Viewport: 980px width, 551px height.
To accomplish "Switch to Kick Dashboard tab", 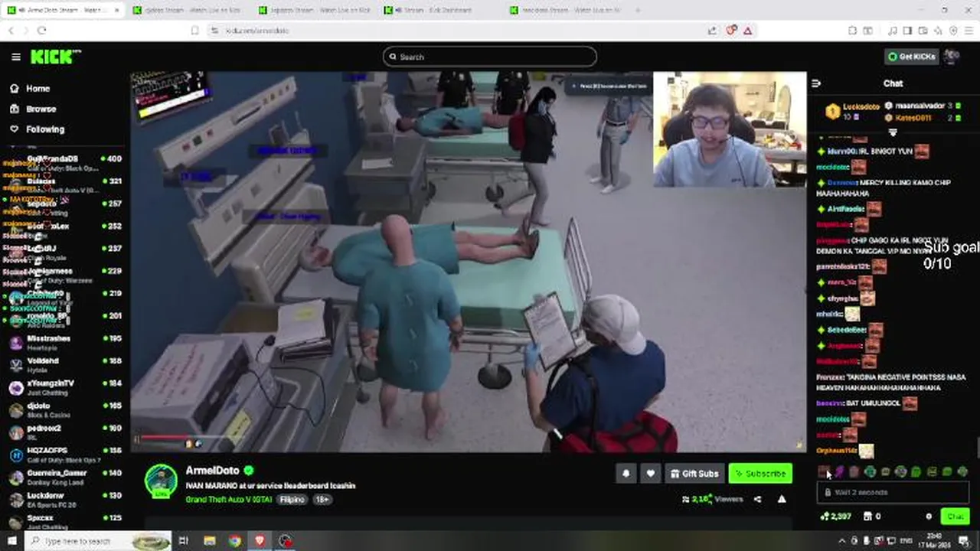I will coord(439,10).
